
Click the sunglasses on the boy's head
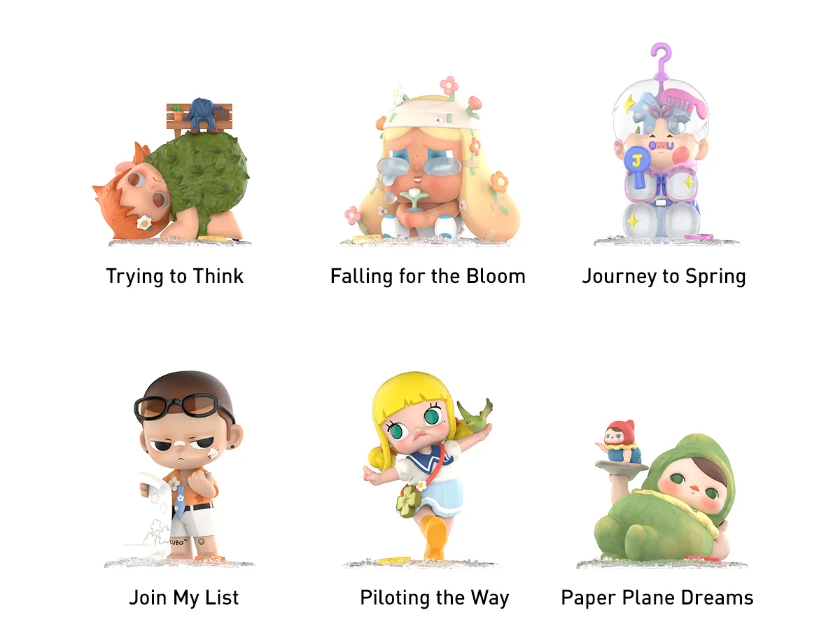tap(183, 407)
